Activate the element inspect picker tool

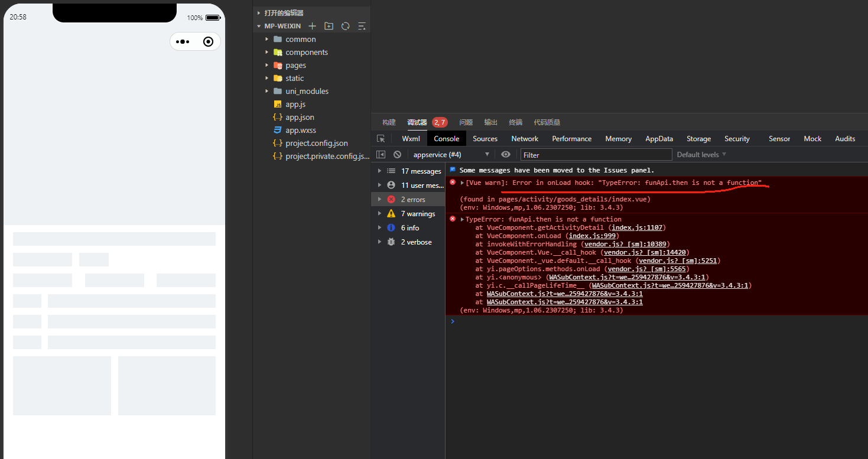tap(381, 139)
